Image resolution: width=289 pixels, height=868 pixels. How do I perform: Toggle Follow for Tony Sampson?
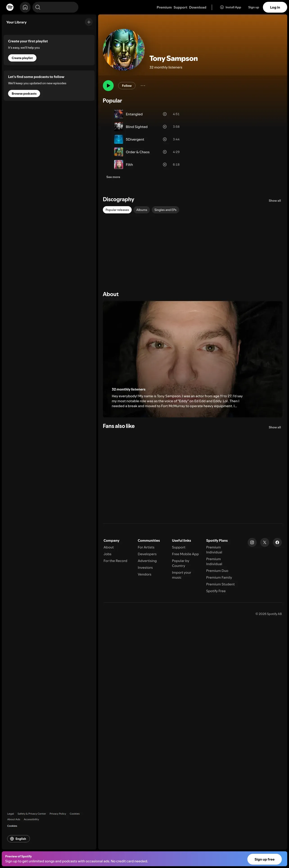pos(127,86)
